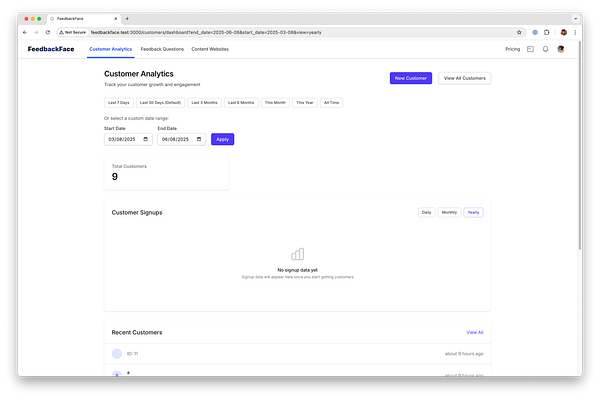Select the Last 3 Months filter
Screen dimensions: 600x400
[x=204, y=103]
